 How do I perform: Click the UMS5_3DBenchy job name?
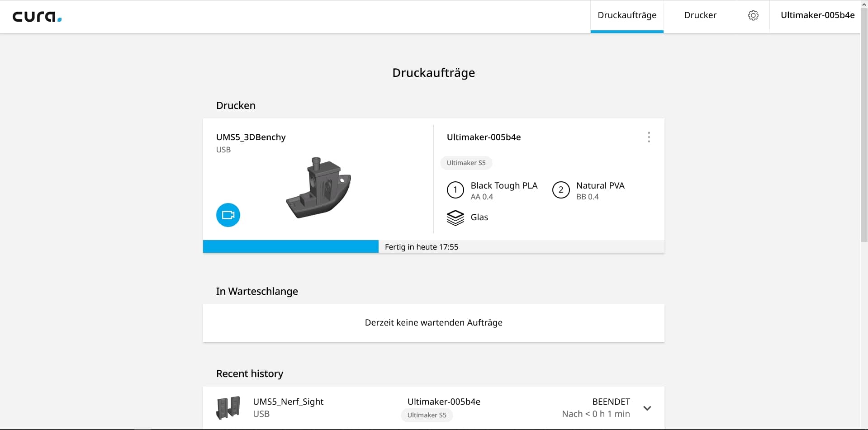[251, 137]
